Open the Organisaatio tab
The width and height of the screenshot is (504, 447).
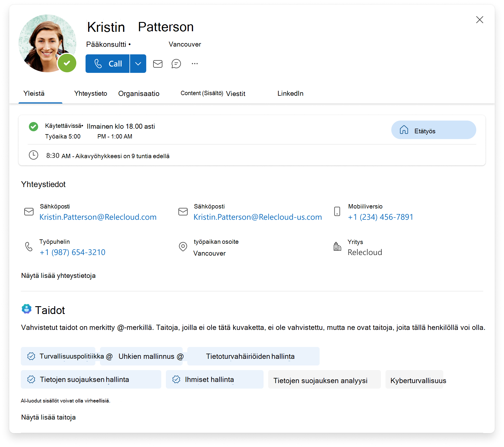pos(139,94)
